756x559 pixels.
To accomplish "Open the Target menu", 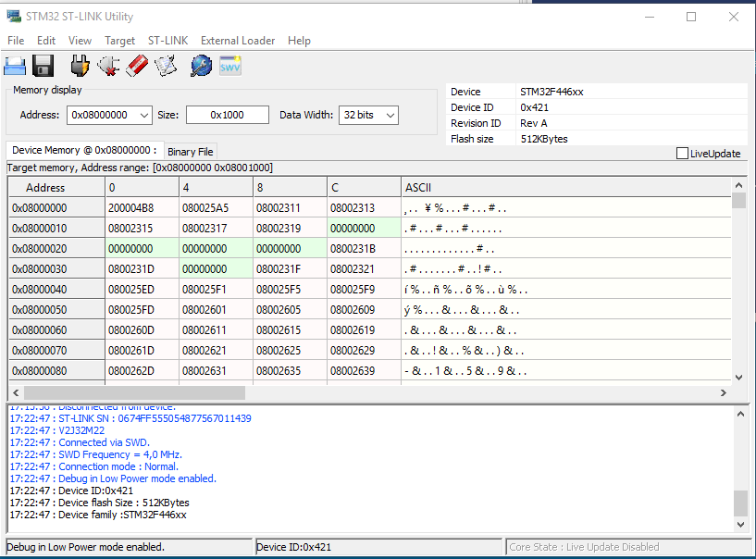I will pos(119,41).
